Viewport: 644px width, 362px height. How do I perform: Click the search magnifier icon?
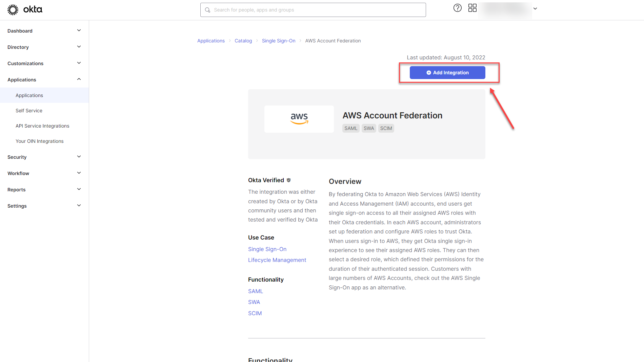pos(207,10)
